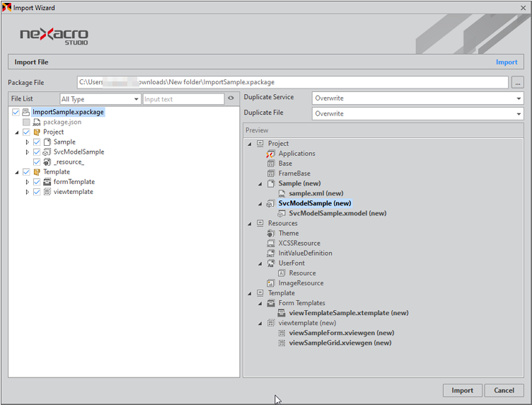Open the All Type filter dropdown

[x=100, y=99]
